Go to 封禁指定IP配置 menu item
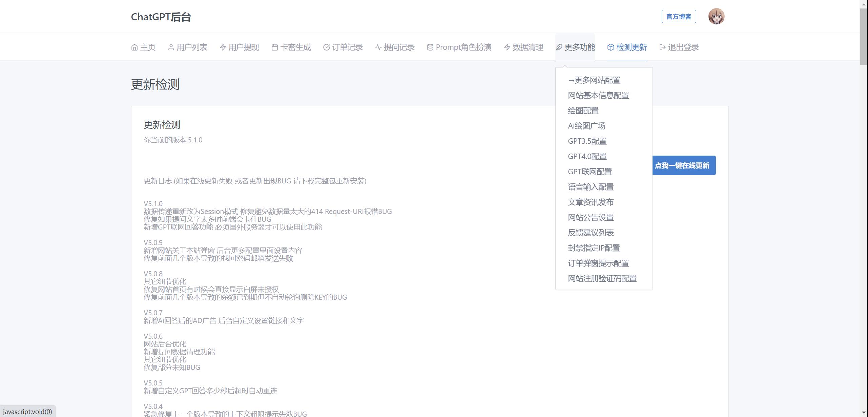Viewport: 868px width, 417px height. click(594, 248)
